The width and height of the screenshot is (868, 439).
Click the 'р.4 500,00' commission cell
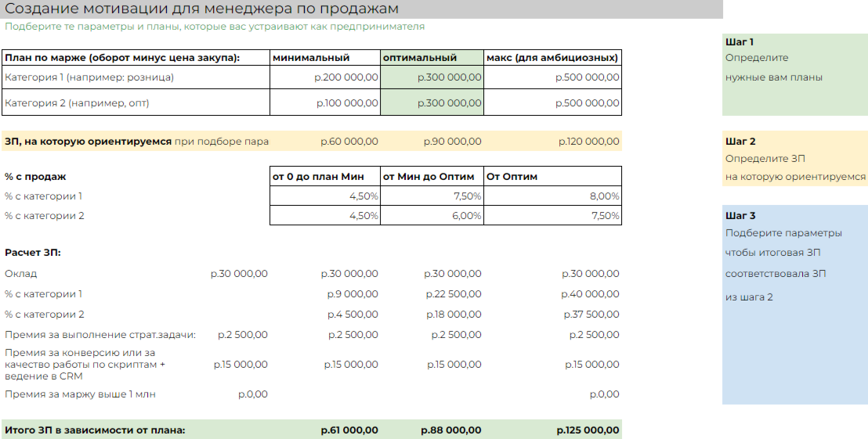coord(353,315)
